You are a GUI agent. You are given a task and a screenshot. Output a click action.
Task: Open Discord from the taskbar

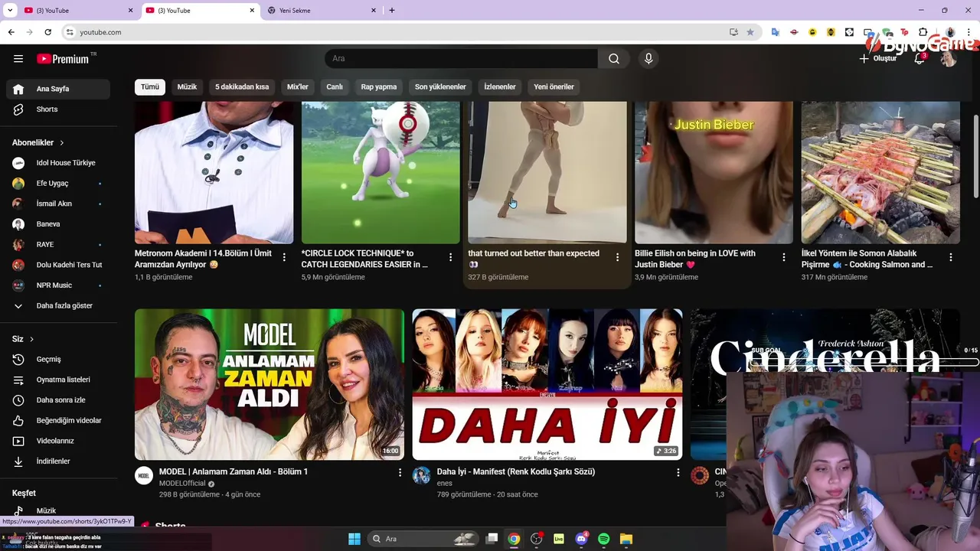tap(581, 539)
